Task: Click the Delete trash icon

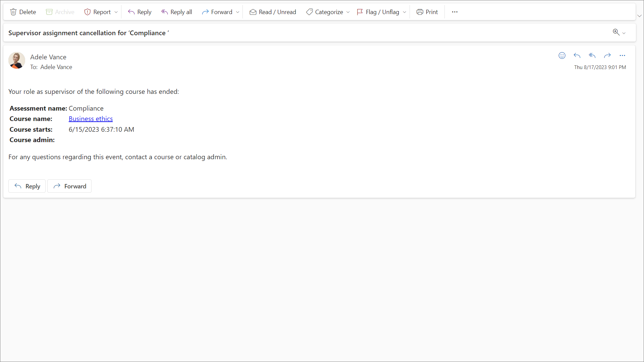Action: pyautogui.click(x=13, y=12)
